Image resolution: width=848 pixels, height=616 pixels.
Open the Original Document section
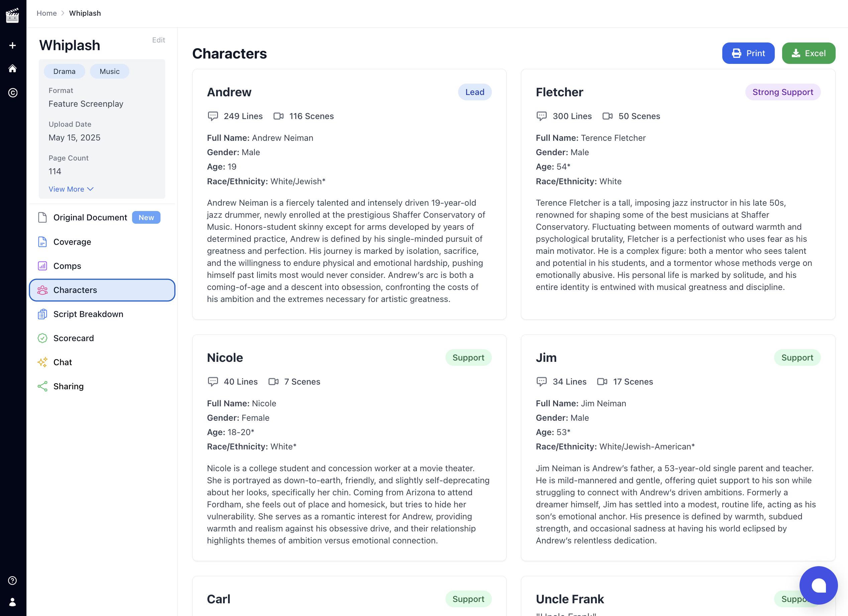pyautogui.click(x=90, y=218)
